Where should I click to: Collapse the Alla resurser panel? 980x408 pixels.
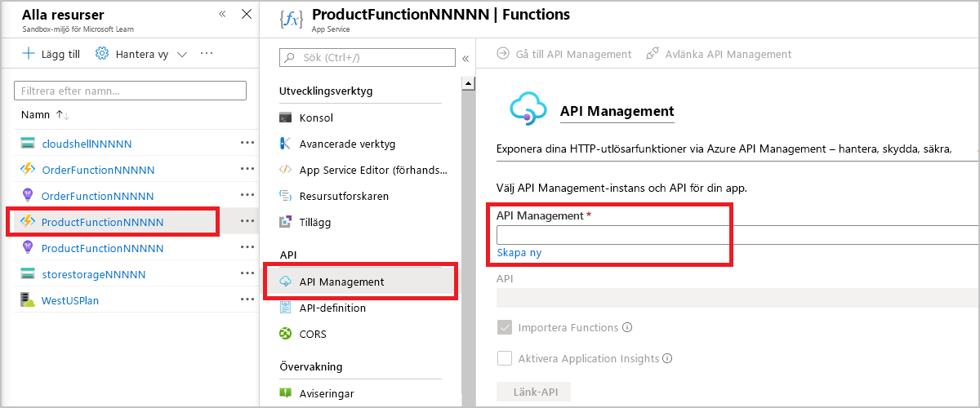[x=222, y=15]
